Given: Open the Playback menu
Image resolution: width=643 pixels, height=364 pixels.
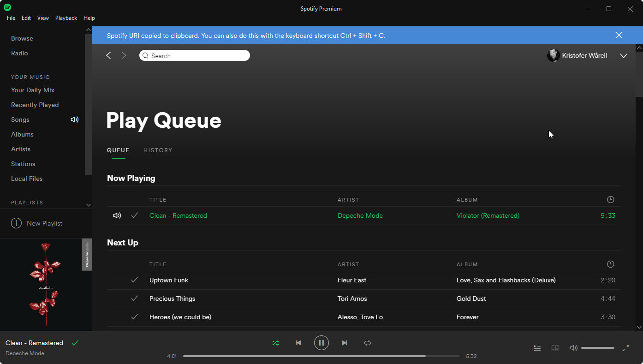Looking at the screenshot, I should coord(66,18).
